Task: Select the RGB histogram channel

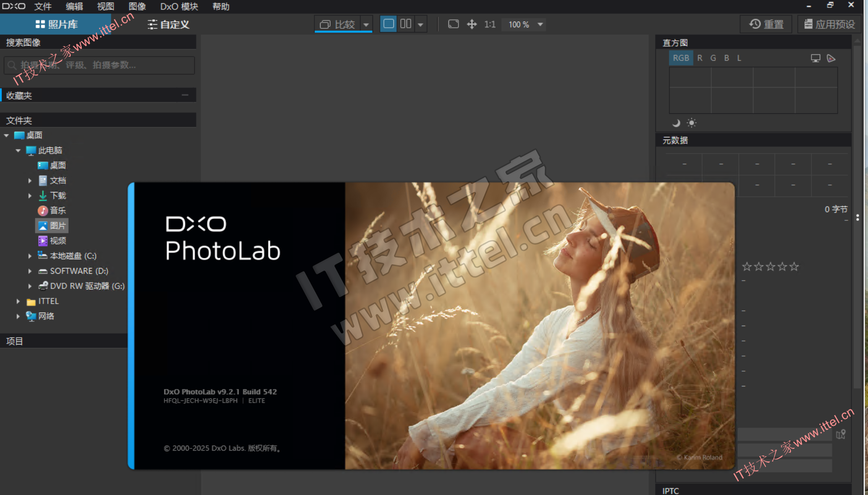Action: tap(680, 58)
